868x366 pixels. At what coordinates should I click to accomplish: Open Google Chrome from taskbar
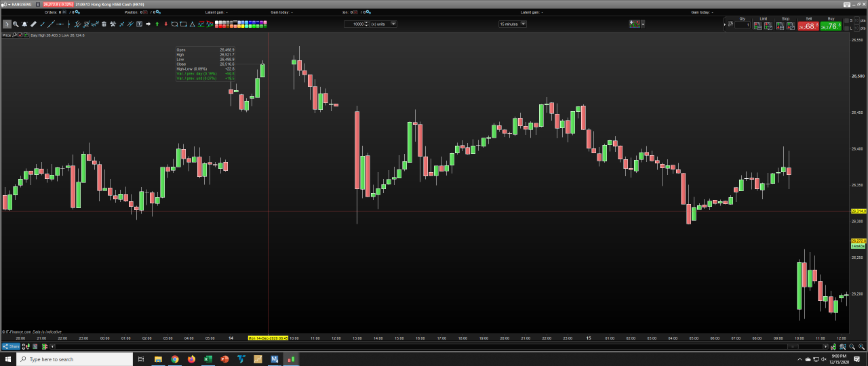click(x=174, y=359)
